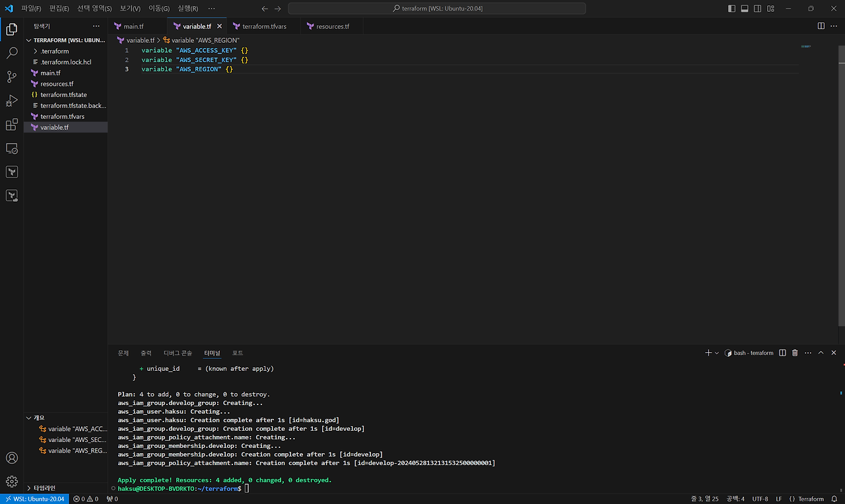
Task: Toggle the primary side bar layout button
Action: [731, 9]
